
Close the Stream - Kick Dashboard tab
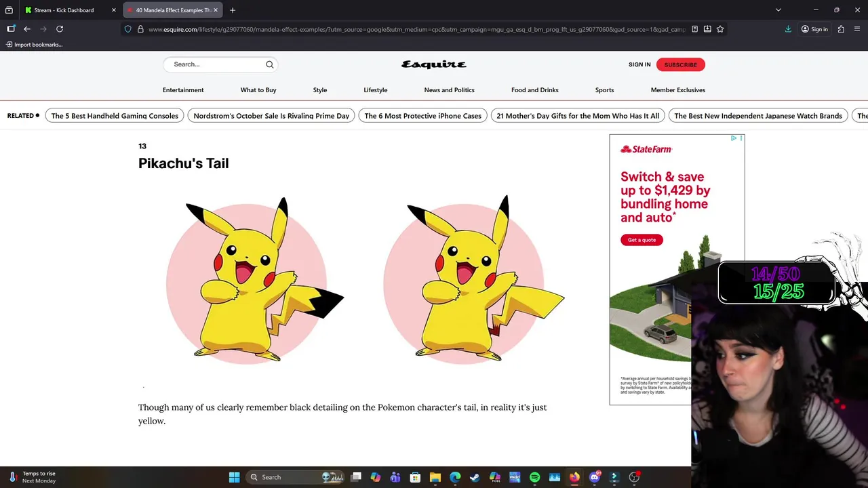tap(114, 10)
